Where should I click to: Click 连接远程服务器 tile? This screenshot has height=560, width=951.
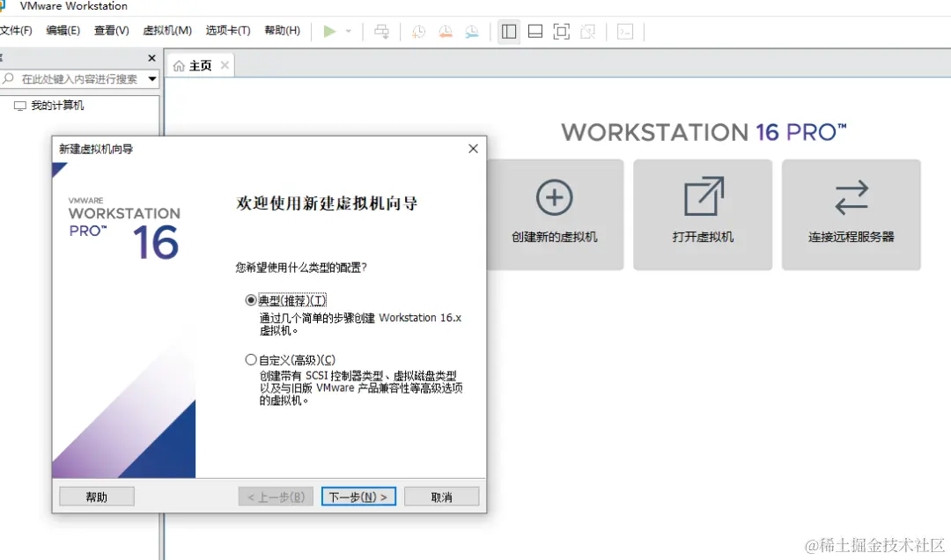(851, 214)
